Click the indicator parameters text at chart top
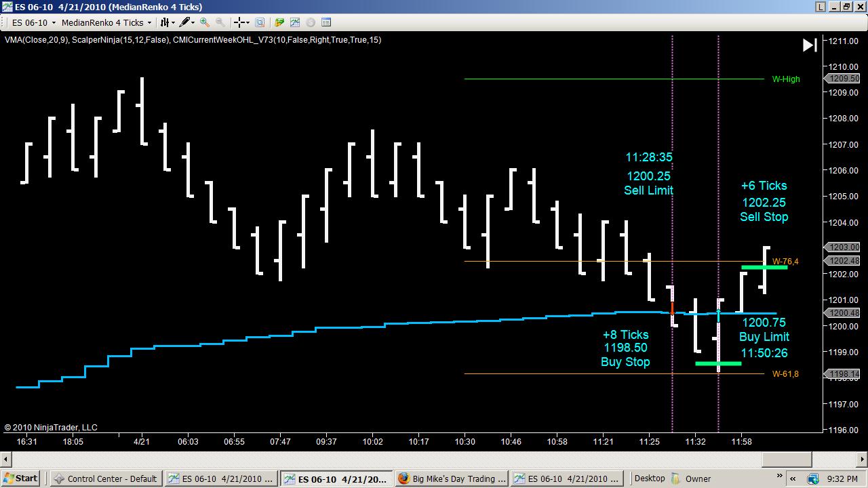 (193, 40)
